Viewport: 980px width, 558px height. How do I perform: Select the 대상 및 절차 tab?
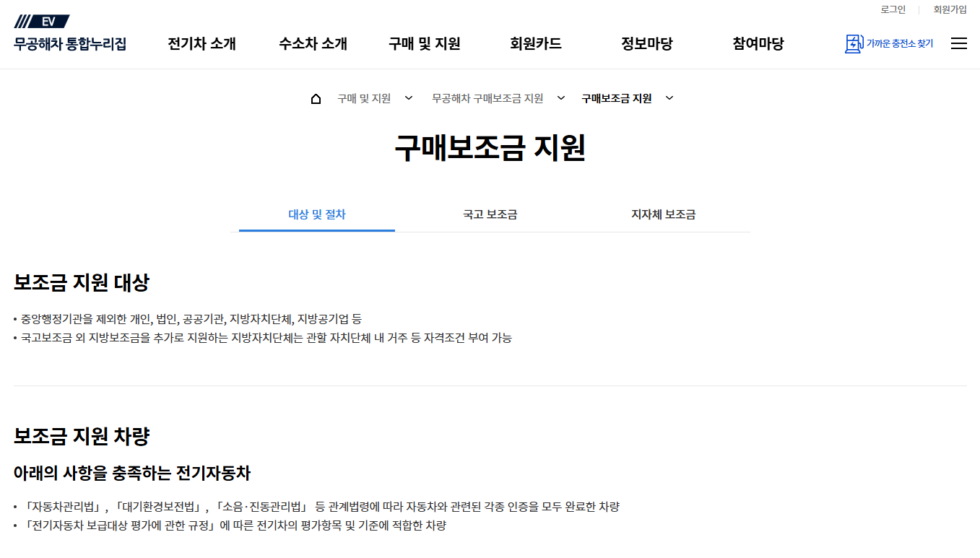tap(316, 214)
